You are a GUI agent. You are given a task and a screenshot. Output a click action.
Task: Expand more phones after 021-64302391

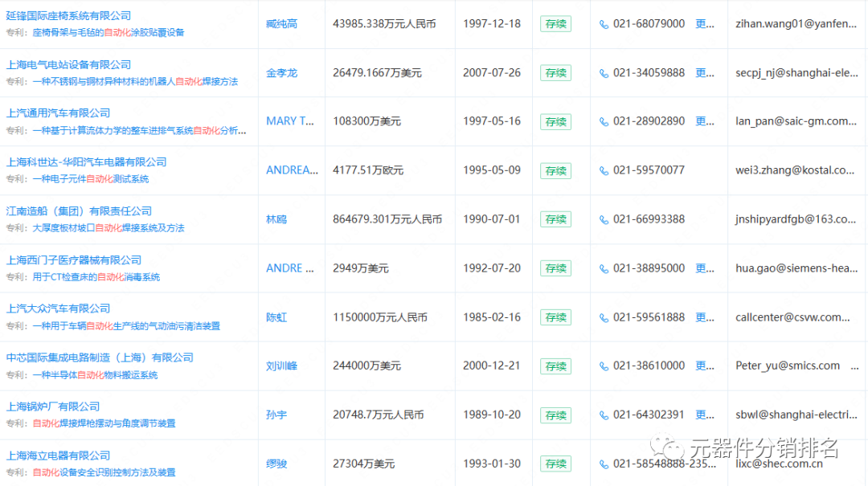coord(705,415)
